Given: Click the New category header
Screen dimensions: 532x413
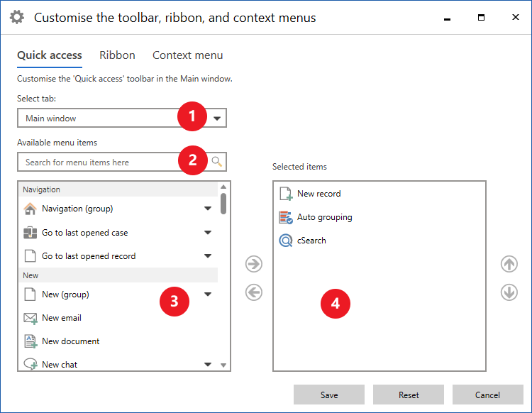Looking at the screenshot, I should [118, 275].
